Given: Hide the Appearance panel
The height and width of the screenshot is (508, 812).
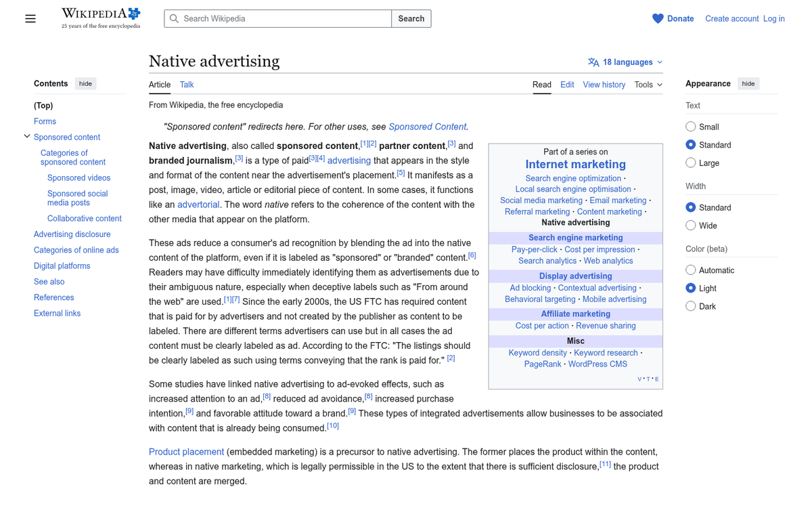Looking at the screenshot, I should point(748,83).
